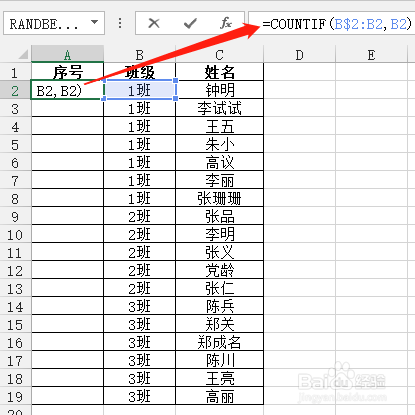Select row 19 header
415x415 pixels.
[15, 396]
